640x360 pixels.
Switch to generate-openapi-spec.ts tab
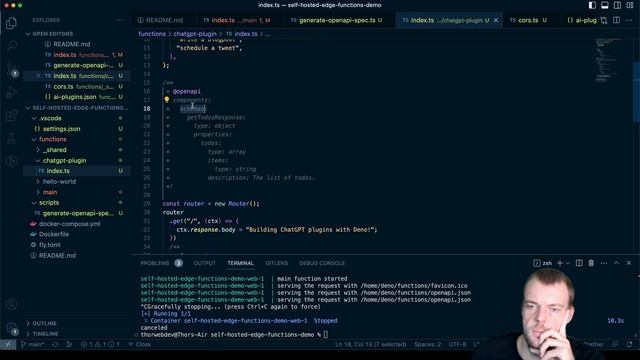click(337, 20)
